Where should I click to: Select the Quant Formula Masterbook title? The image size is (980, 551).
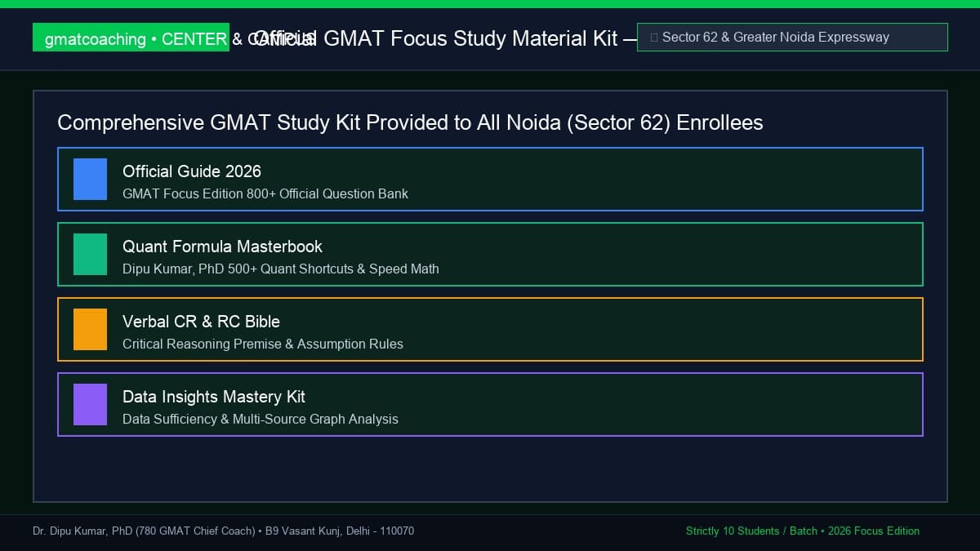tap(222, 247)
